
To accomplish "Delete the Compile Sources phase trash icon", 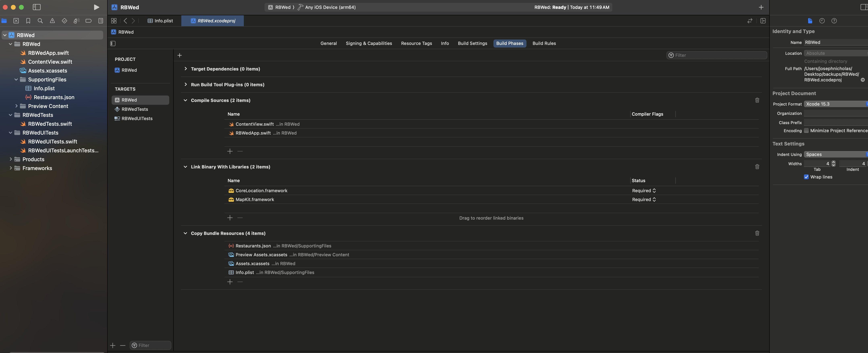I will click(x=757, y=100).
